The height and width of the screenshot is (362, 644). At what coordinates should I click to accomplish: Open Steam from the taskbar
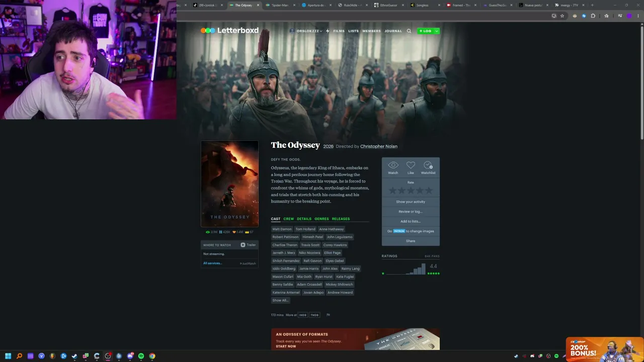pos(74,356)
